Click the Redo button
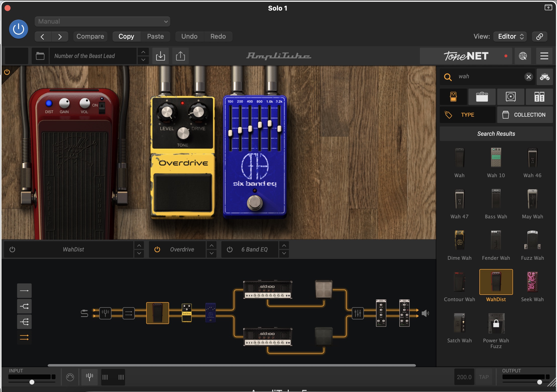 218,37
